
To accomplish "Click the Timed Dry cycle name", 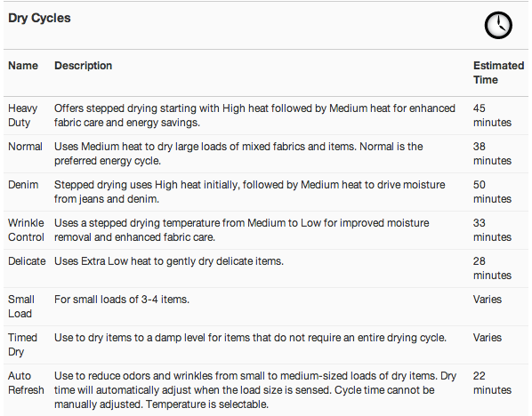I will [x=22, y=345].
